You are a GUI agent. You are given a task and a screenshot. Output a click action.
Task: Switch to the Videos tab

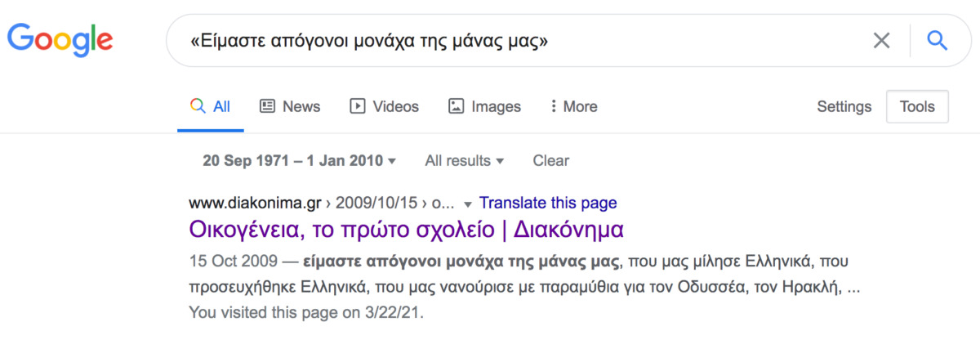[x=384, y=106]
